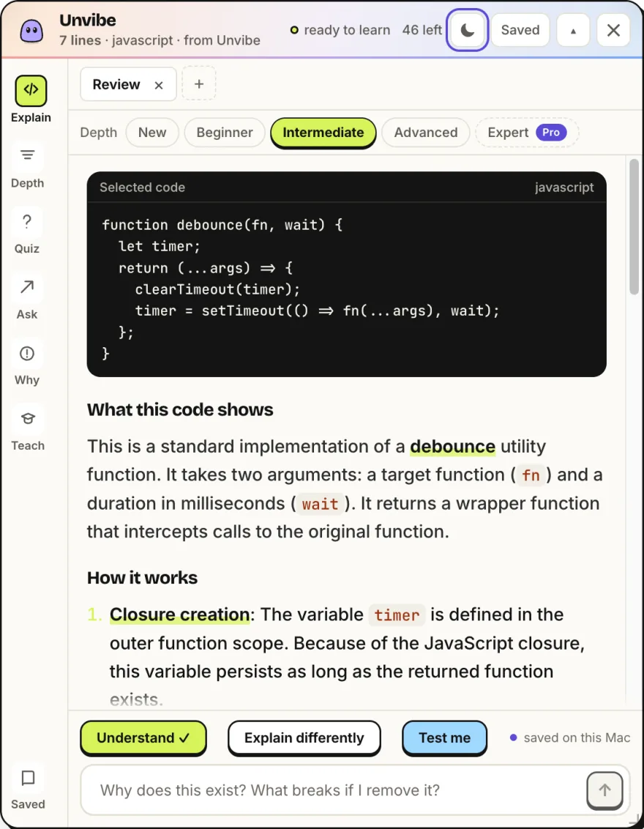Viewport: 644px width, 829px height.
Task: Click the inline 'fn' code token
Action: 531,475
